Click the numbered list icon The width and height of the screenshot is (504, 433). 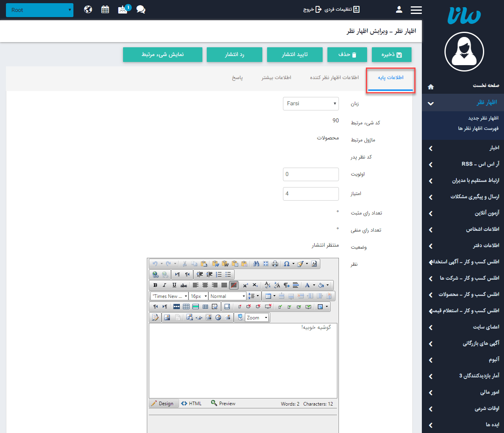pos(219,274)
